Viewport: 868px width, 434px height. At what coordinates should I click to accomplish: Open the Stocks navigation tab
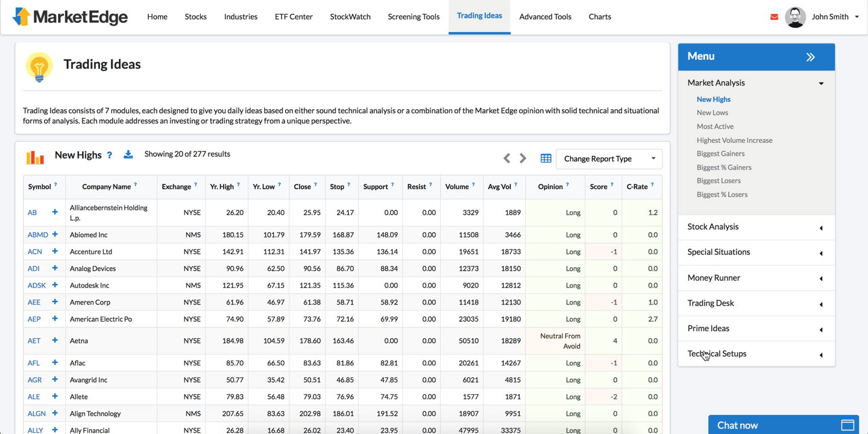pos(196,17)
